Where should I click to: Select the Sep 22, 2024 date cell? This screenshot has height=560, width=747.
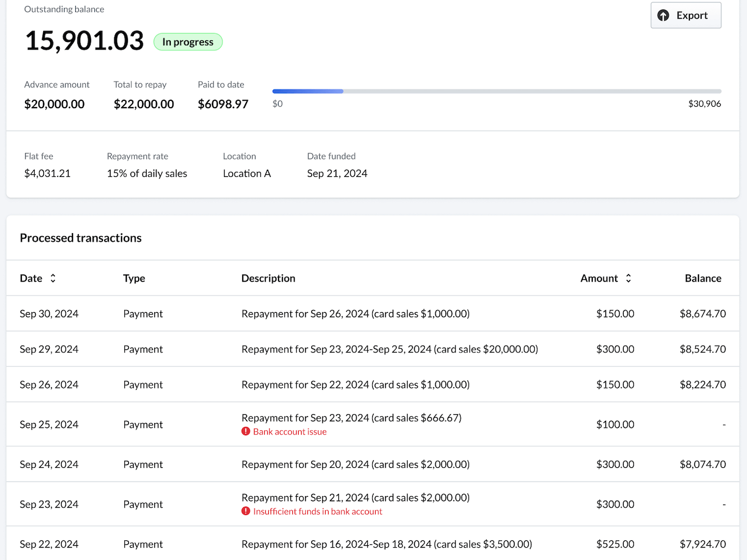tap(49, 544)
